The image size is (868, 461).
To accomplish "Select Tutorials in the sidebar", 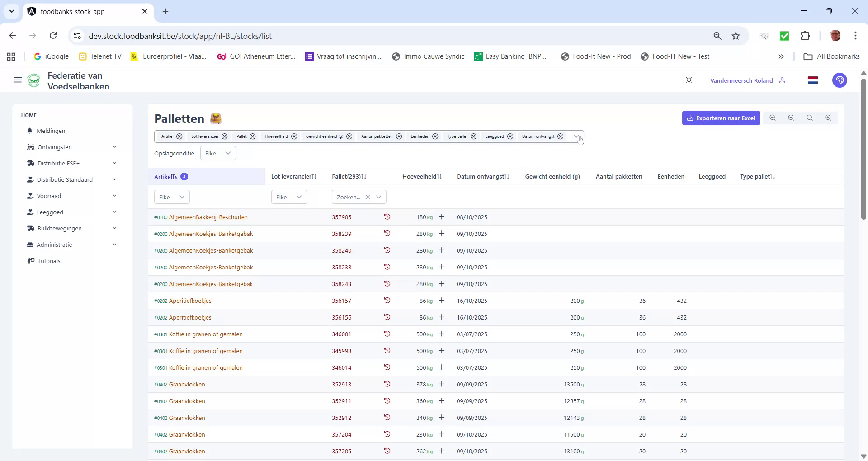I will [x=49, y=261].
